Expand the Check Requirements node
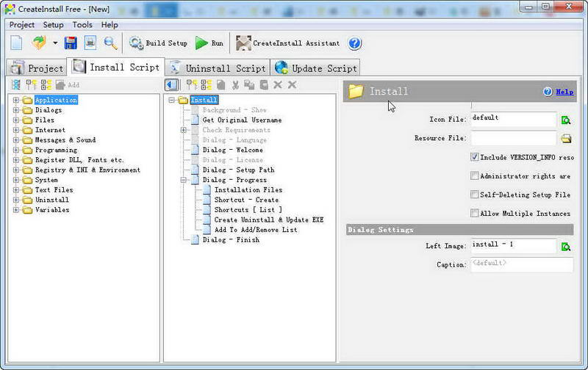The height and width of the screenshot is (370, 588). click(183, 130)
